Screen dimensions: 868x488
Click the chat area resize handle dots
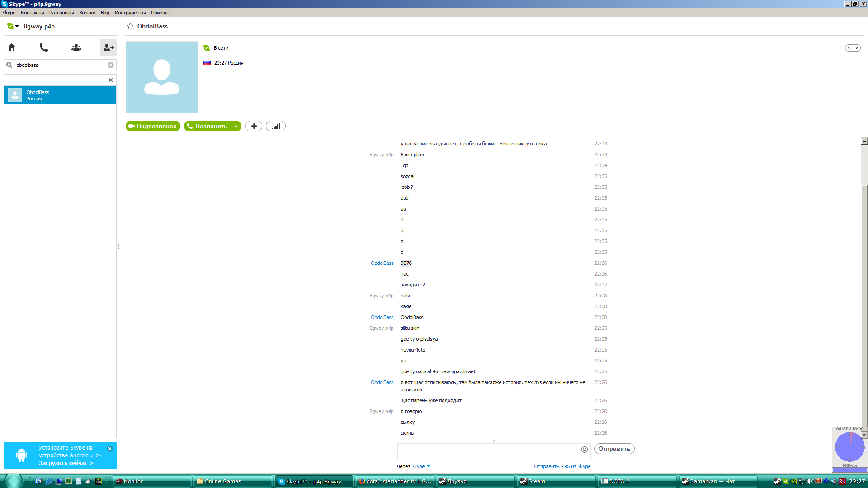pyautogui.click(x=496, y=136)
